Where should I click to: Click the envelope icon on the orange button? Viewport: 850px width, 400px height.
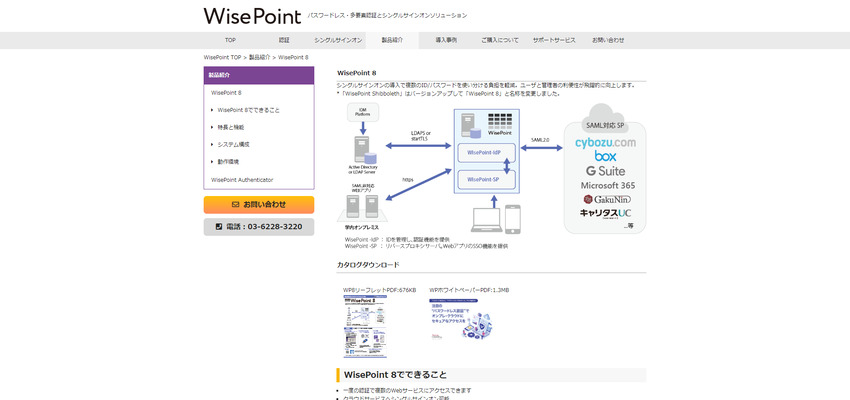pyautogui.click(x=235, y=205)
